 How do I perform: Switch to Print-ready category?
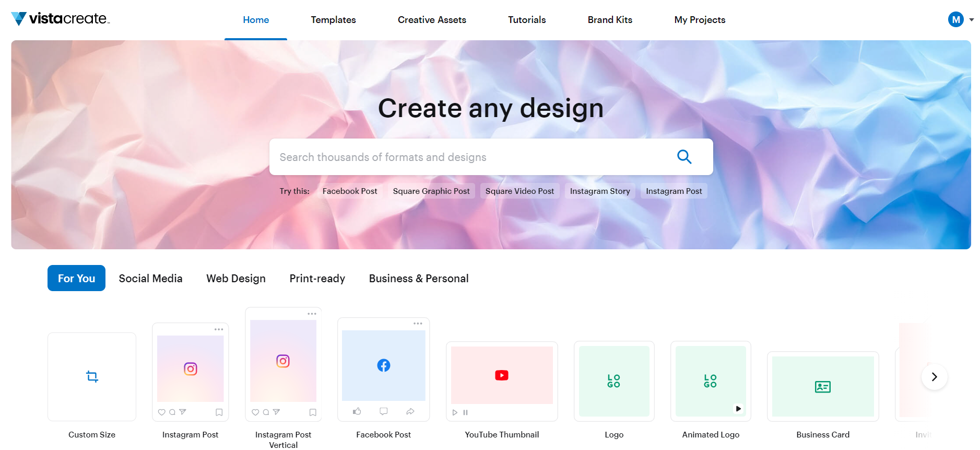[x=317, y=278]
